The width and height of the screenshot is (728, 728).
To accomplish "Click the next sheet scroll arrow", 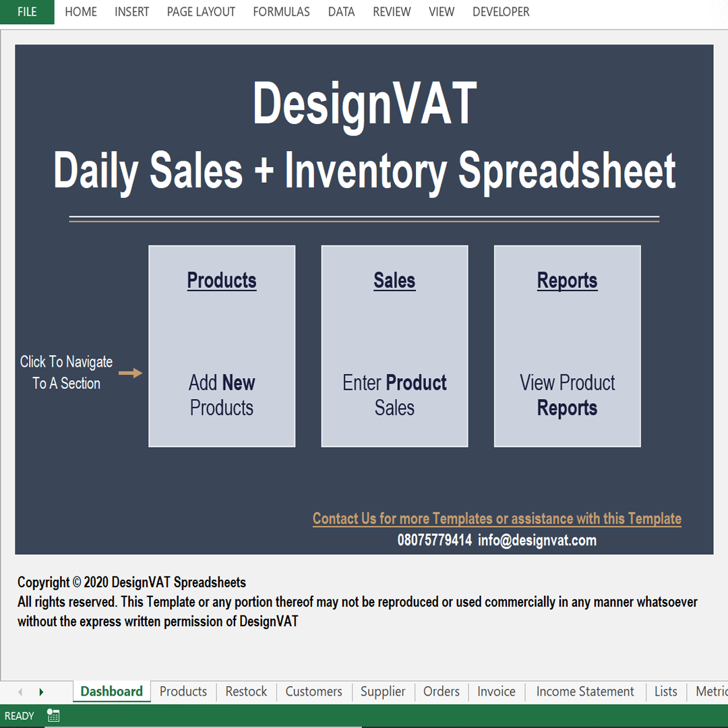I will click(41, 692).
